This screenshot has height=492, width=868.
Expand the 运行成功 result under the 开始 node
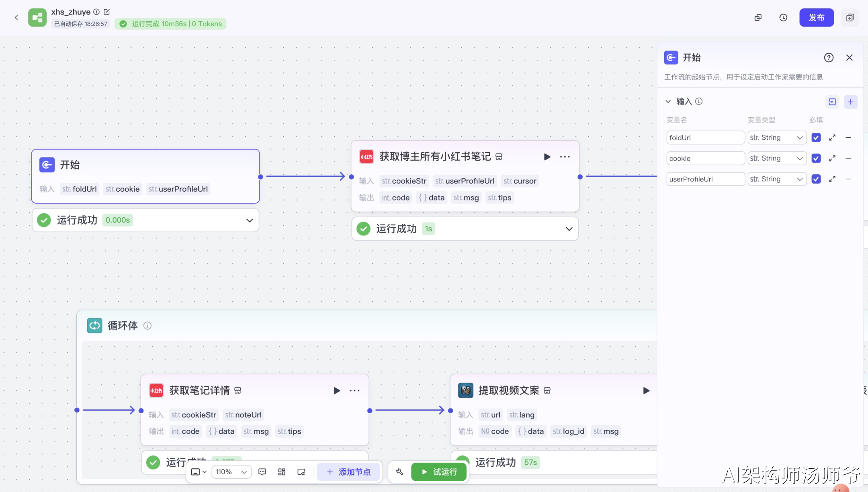coord(249,220)
